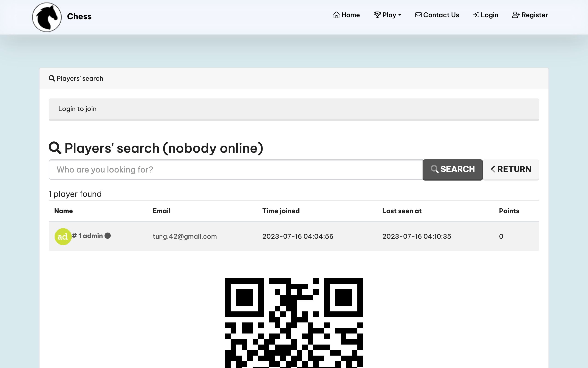The image size is (588, 368).
Task: Click the magnifier icon in panel header
Action: coord(52,78)
